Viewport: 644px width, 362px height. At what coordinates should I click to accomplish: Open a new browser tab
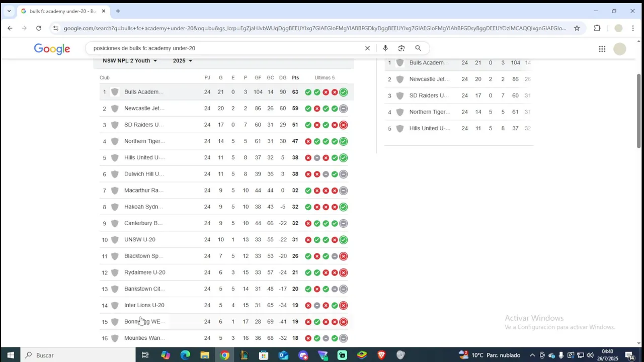[x=118, y=11]
